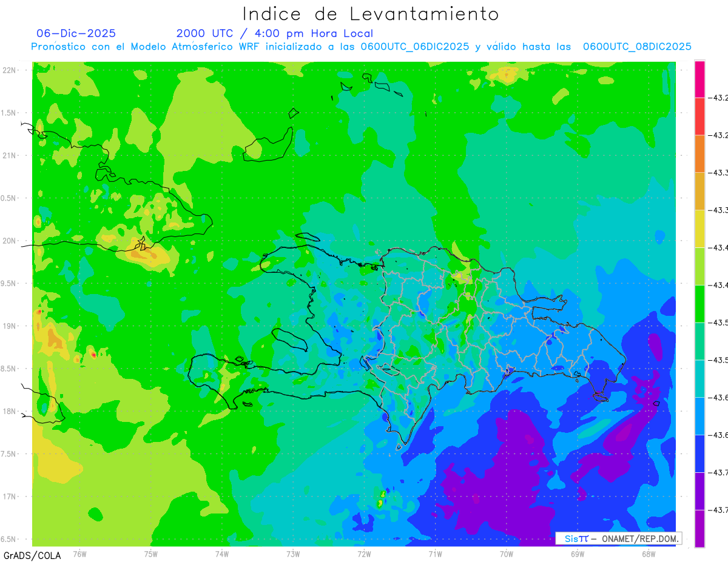This screenshot has width=728, height=562.
Task: Click the '72W' longitude label
Action: 364,554
